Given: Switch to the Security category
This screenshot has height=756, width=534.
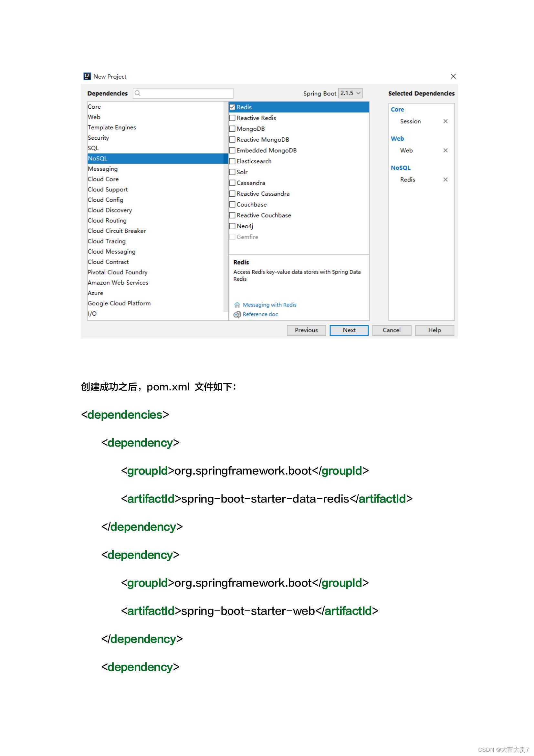Looking at the screenshot, I should (98, 138).
